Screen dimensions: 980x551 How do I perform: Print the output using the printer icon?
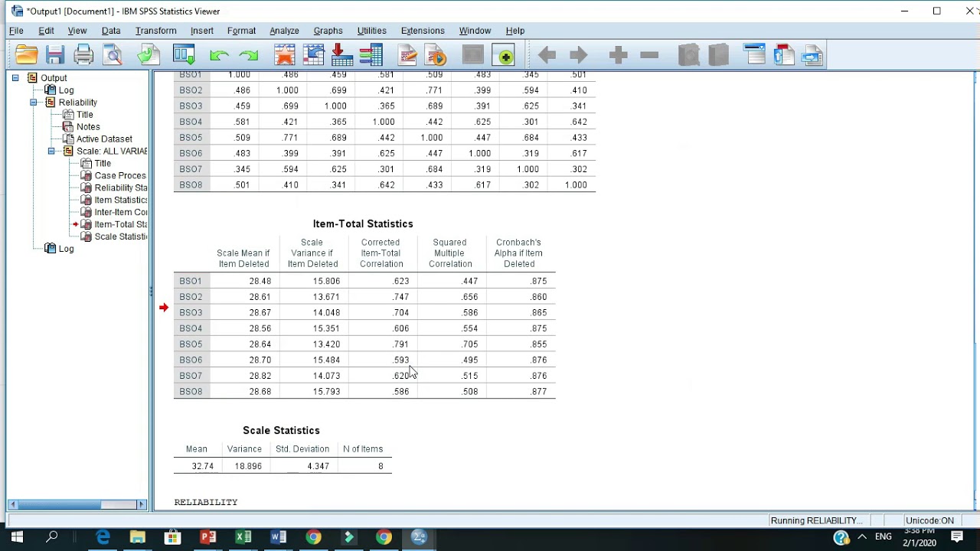(x=83, y=55)
